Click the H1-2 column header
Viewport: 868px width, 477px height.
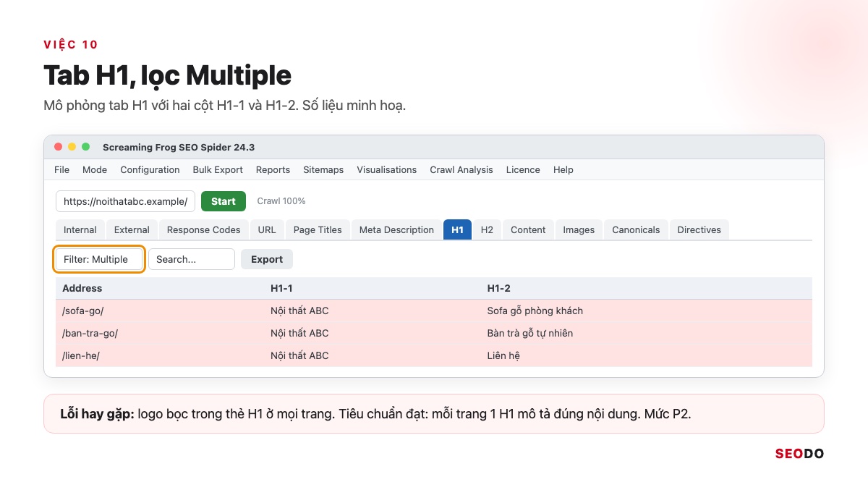499,288
